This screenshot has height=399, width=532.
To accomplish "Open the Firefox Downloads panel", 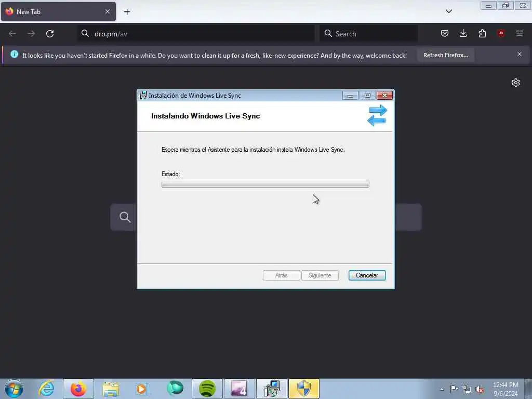I will pos(463,33).
